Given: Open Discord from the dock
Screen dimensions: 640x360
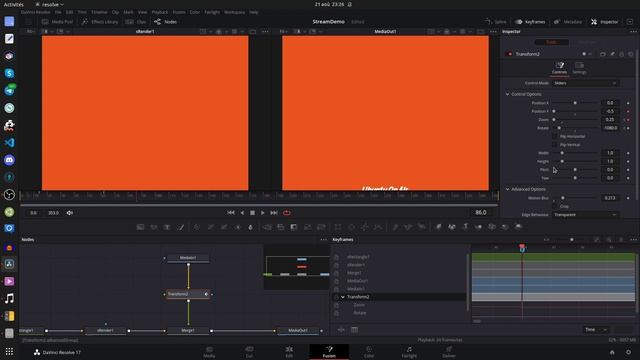Looking at the screenshot, I should coord(9,160).
